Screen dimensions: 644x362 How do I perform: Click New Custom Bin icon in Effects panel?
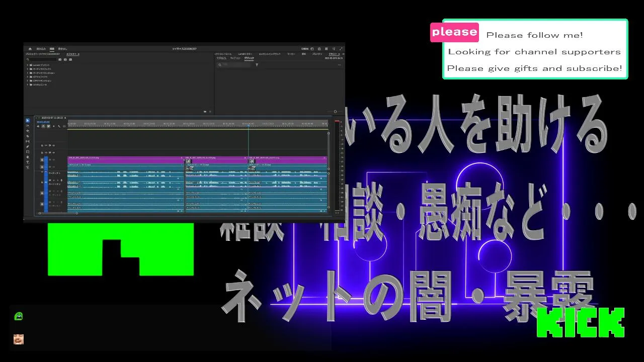205,112
